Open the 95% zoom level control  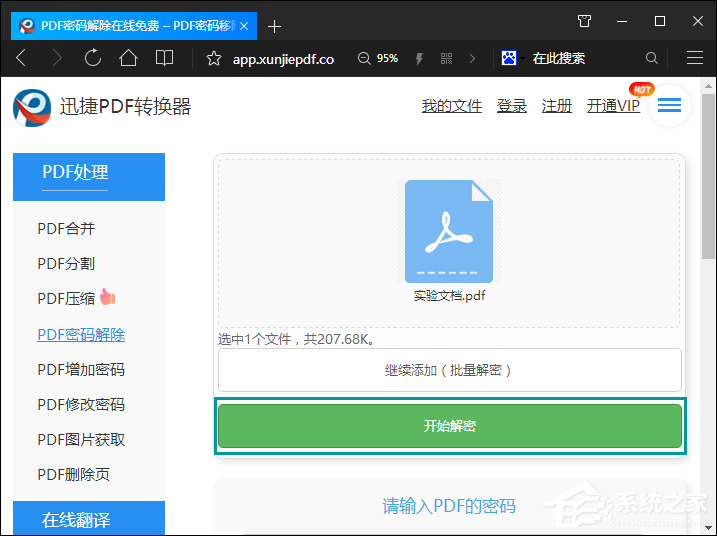(379, 58)
